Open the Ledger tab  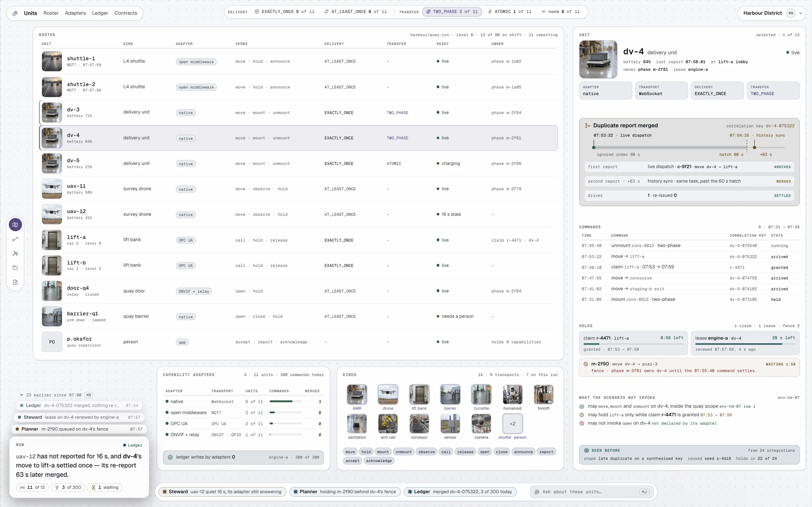click(100, 13)
